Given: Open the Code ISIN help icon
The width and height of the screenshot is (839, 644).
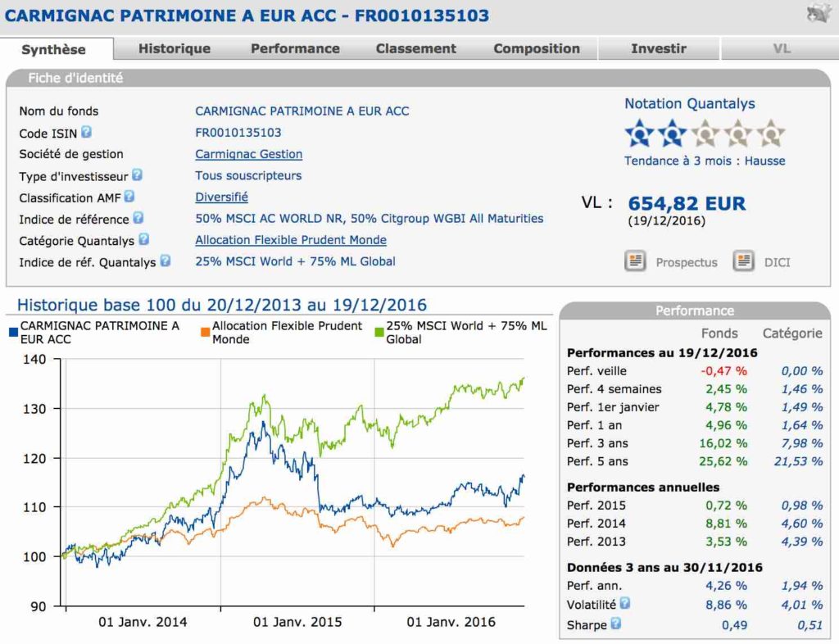Looking at the screenshot, I should (86, 132).
